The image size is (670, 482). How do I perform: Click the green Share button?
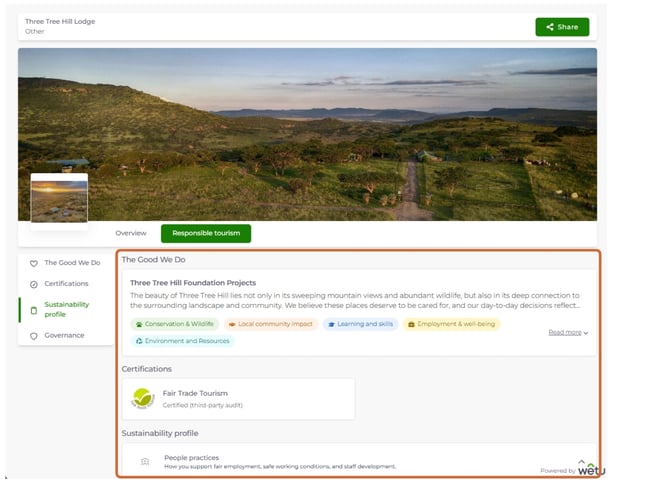562,27
